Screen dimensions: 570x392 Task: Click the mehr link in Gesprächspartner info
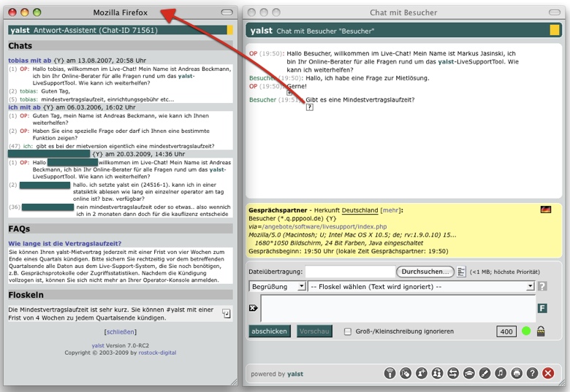tap(390, 210)
